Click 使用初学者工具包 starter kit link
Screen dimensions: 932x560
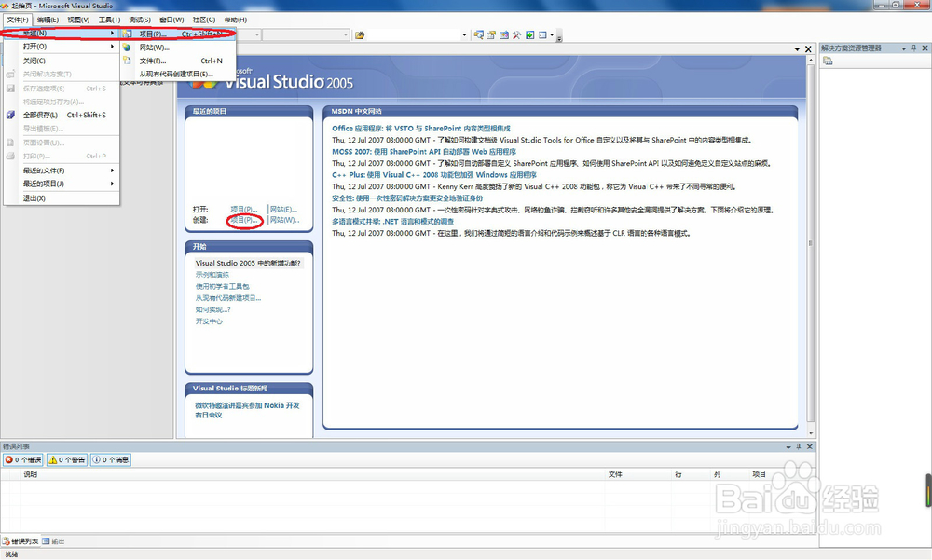pos(223,287)
